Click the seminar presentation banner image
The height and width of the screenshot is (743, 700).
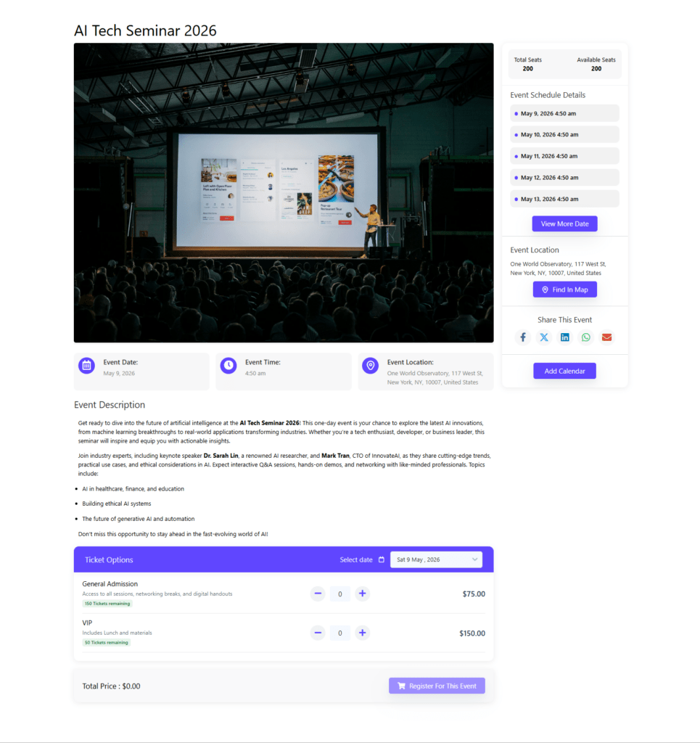coord(284,193)
